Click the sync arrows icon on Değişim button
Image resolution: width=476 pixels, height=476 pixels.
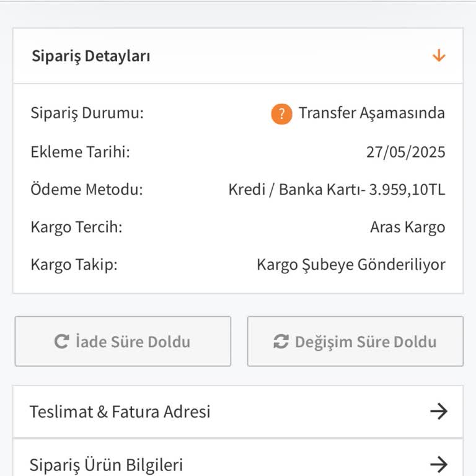[x=281, y=342]
